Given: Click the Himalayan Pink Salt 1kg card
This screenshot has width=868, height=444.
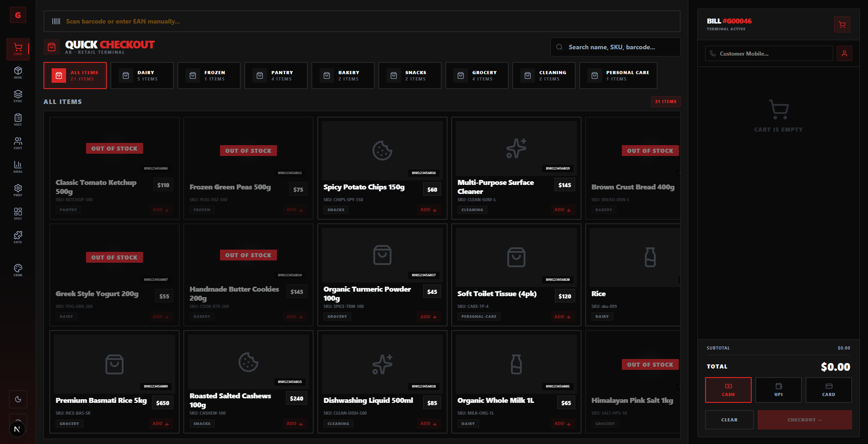Looking at the screenshot, I should click(633, 382).
